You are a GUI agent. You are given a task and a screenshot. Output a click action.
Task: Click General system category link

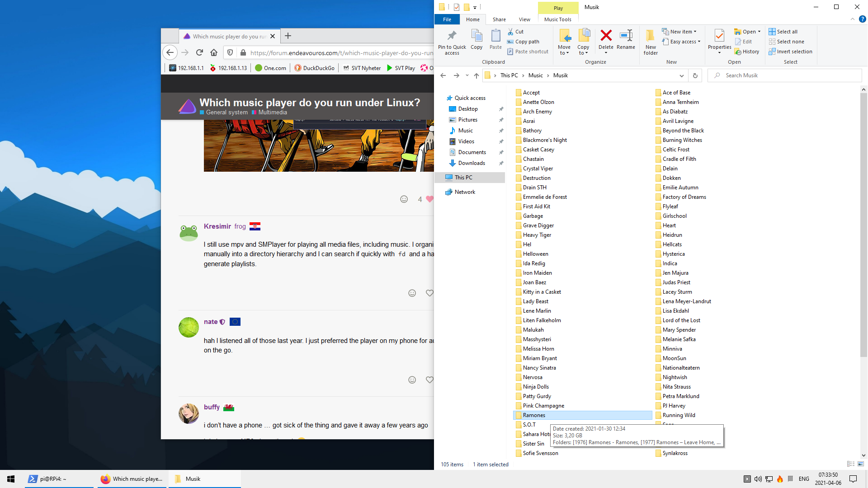coord(226,113)
